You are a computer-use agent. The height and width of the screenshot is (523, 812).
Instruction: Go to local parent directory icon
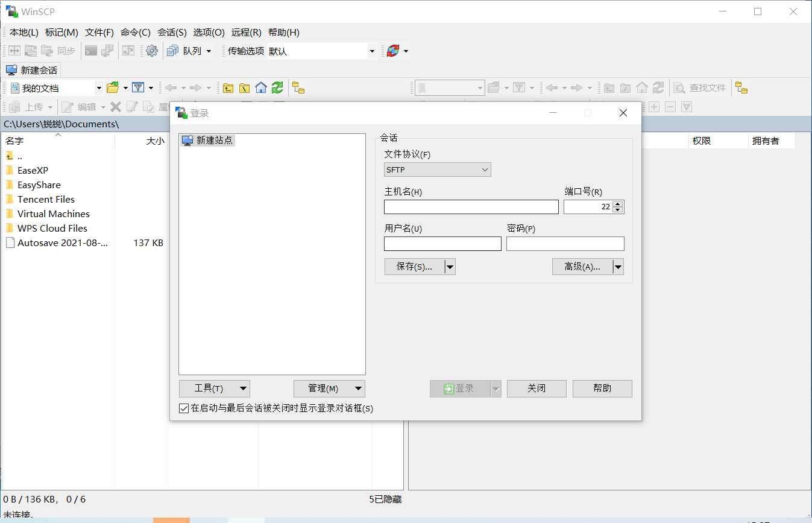(x=228, y=88)
